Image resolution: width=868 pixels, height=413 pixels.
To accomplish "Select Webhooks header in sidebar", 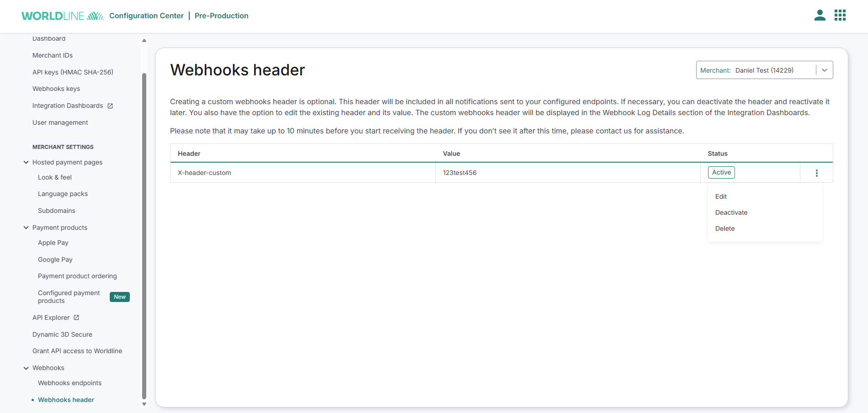I will (66, 400).
